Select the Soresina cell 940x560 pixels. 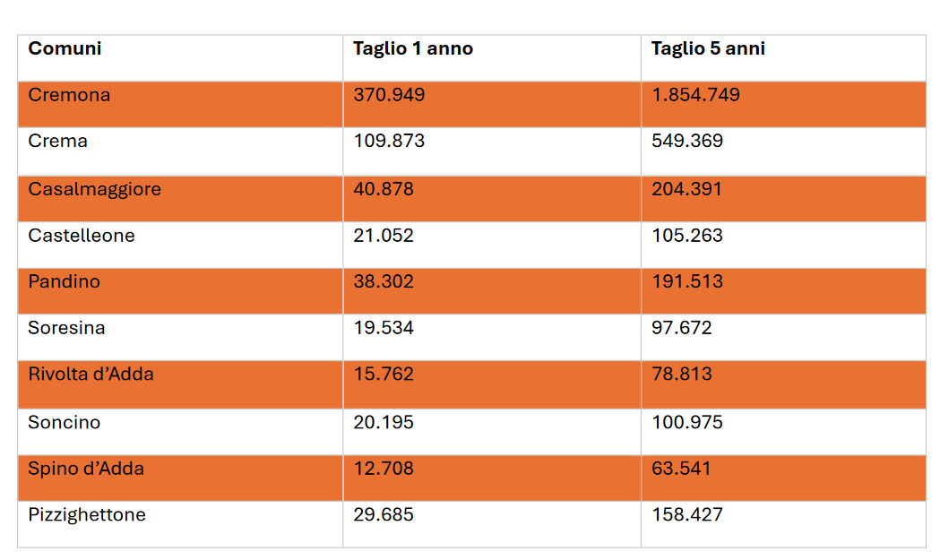(x=66, y=328)
